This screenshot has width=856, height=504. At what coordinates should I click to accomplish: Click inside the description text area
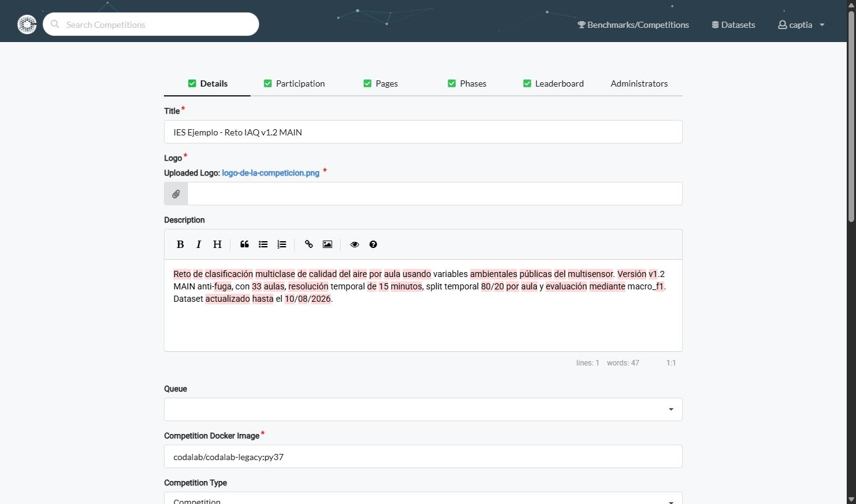tap(423, 305)
